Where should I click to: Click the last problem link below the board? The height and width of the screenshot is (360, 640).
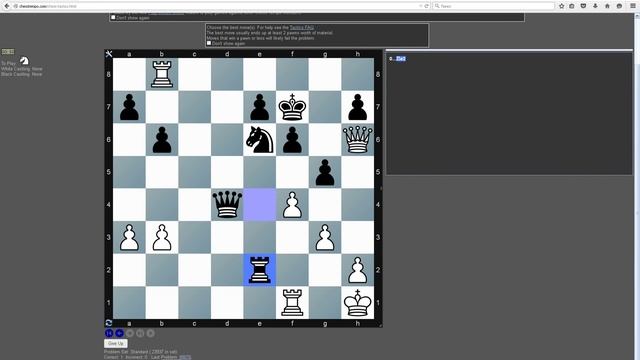(x=185, y=357)
